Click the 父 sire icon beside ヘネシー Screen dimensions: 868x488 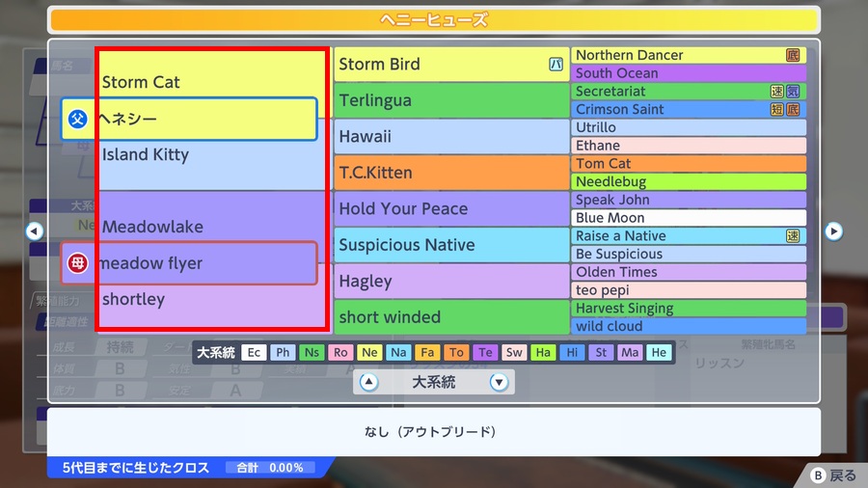coord(77,119)
